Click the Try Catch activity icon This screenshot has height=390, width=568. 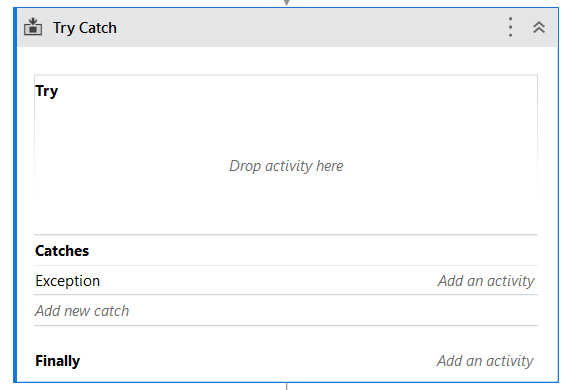point(33,27)
